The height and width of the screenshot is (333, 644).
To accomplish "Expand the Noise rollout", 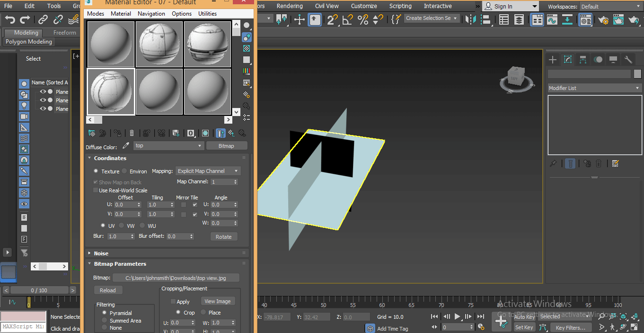I will click(101, 253).
